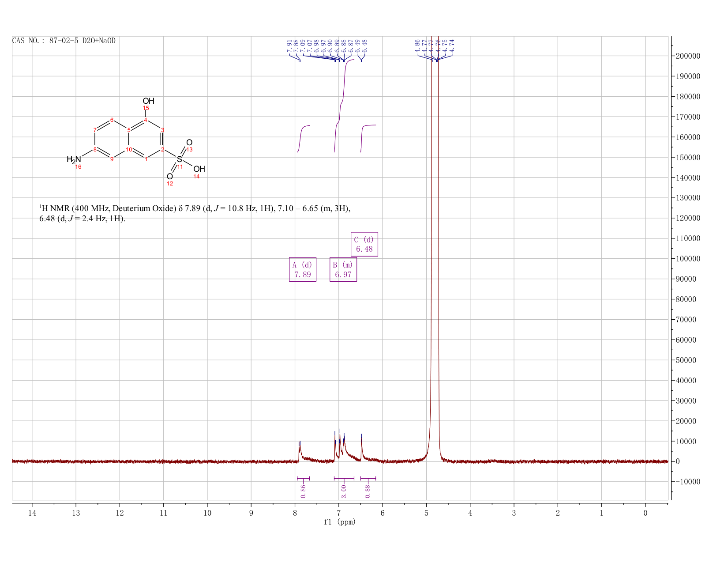Click the f1 (ppm) axis label
The height and width of the screenshot is (563, 728).
pos(340,522)
